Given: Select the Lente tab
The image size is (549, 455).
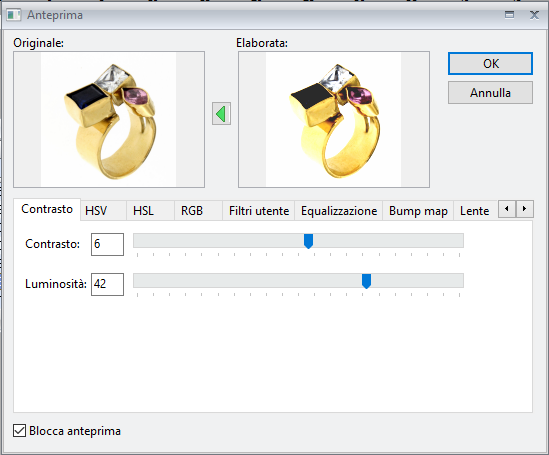Looking at the screenshot, I should tap(474, 211).
